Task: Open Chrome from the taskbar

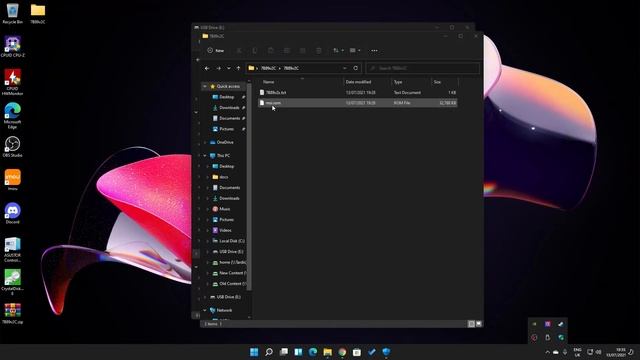Action: (342, 352)
